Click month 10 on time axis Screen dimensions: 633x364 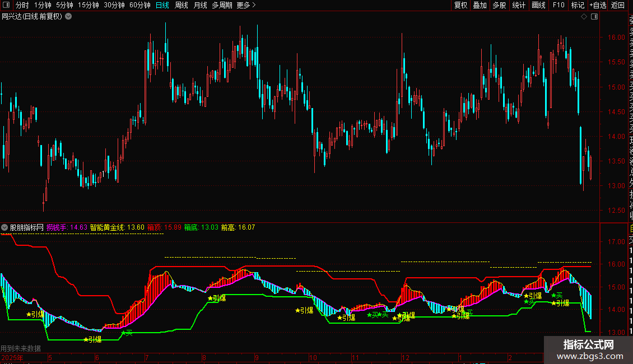313,357
